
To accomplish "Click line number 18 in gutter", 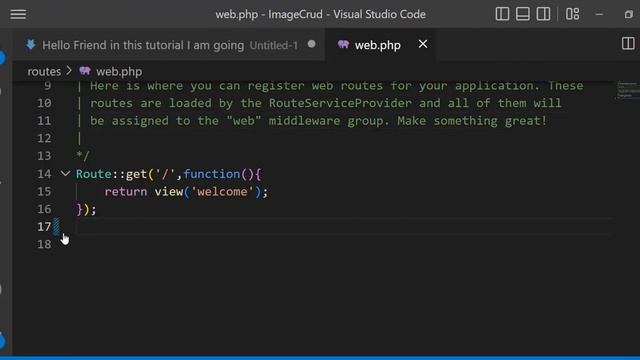I will [x=44, y=244].
